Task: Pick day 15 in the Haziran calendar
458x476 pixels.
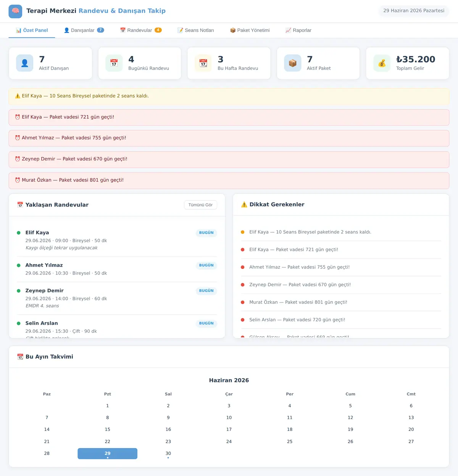Action: click(108, 429)
